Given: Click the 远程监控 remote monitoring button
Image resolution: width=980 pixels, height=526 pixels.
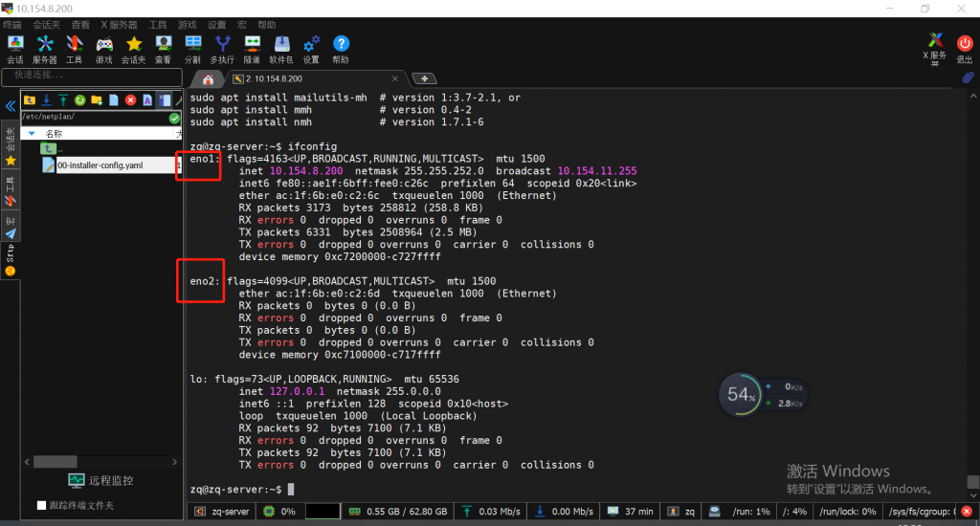Looking at the screenshot, I should 100,480.
